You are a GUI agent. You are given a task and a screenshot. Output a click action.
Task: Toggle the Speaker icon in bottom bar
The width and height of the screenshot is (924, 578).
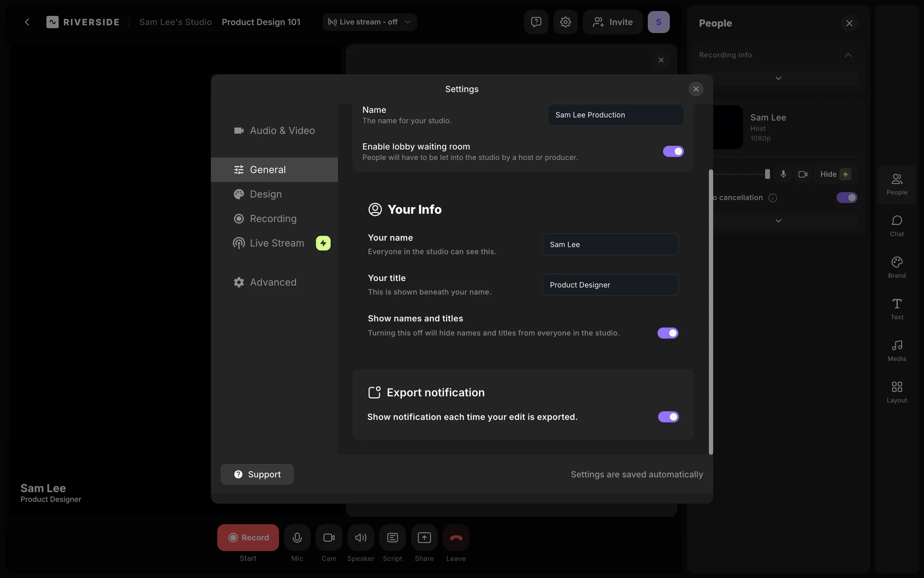[x=360, y=538]
